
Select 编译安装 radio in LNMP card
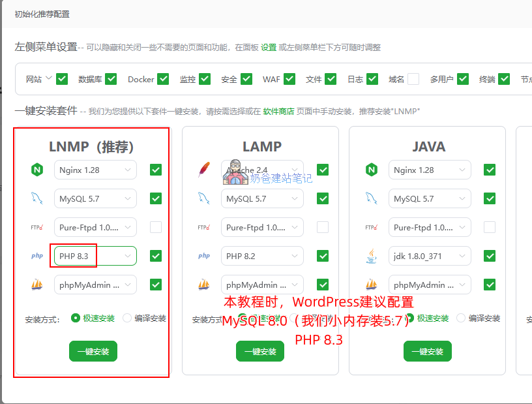[127, 318]
